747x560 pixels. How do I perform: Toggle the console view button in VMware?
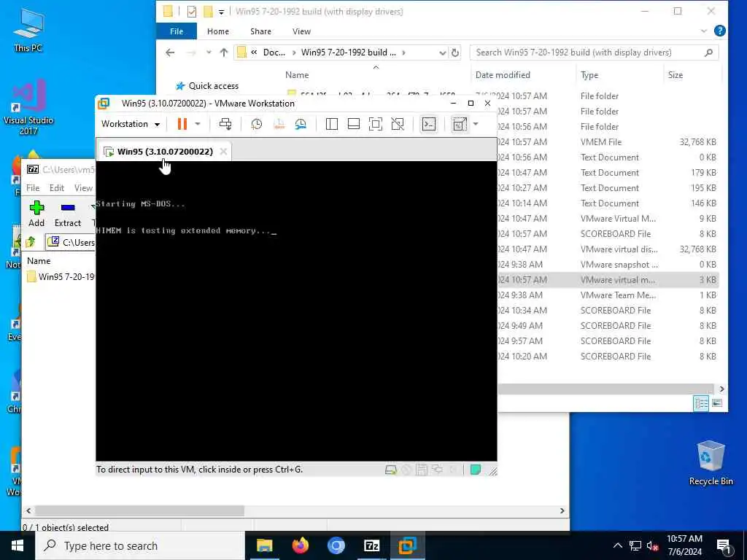[429, 124]
